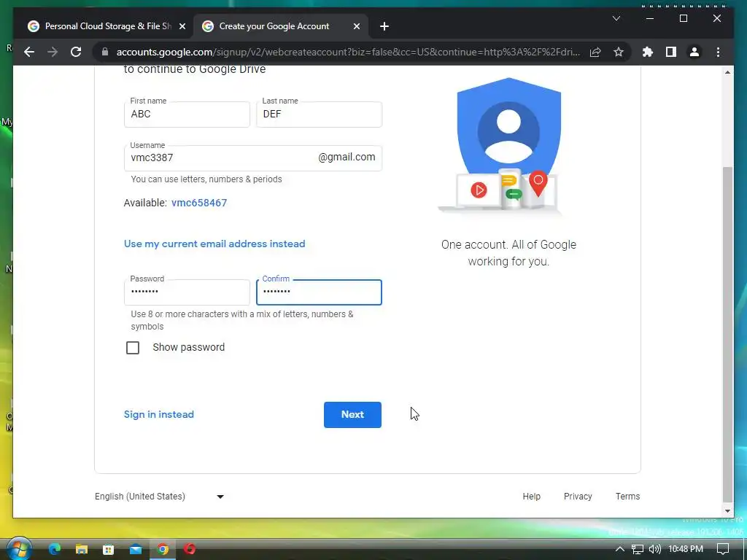
Task: Close the Create your Google Account tab
Action: [x=356, y=26]
